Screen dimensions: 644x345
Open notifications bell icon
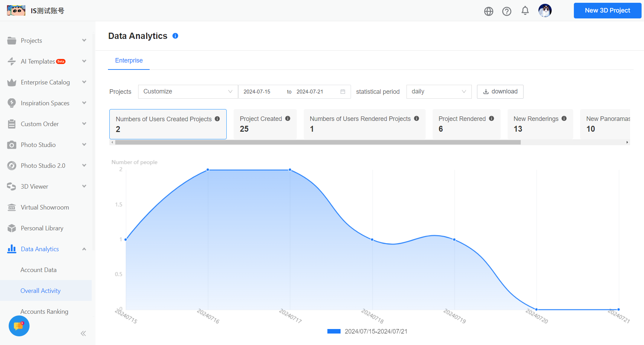(525, 11)
